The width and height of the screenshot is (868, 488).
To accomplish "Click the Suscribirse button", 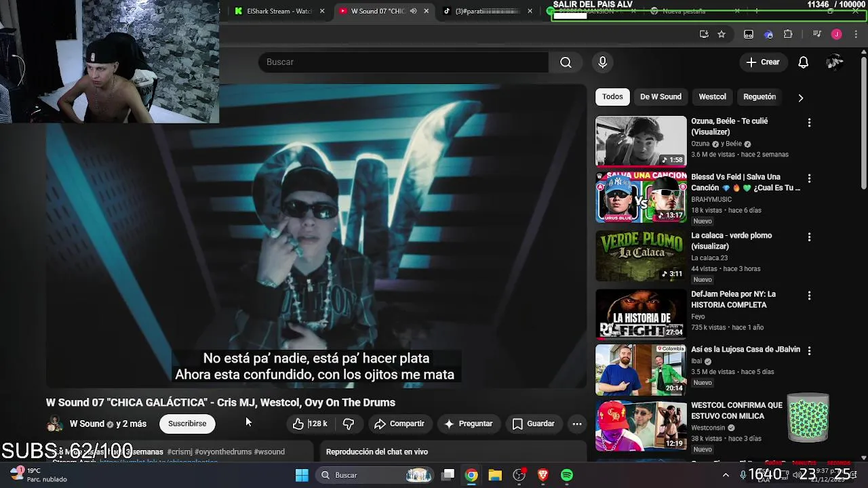I will (187, 424).
